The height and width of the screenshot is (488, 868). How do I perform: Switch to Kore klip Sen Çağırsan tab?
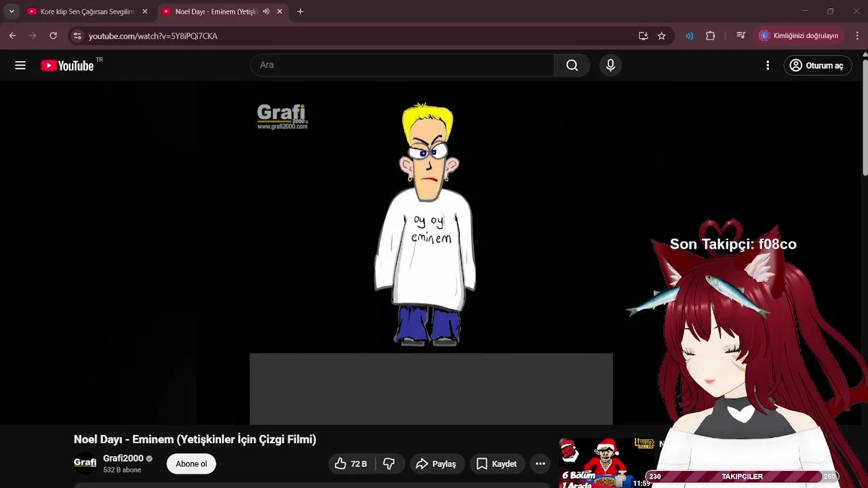click(87, 12)
